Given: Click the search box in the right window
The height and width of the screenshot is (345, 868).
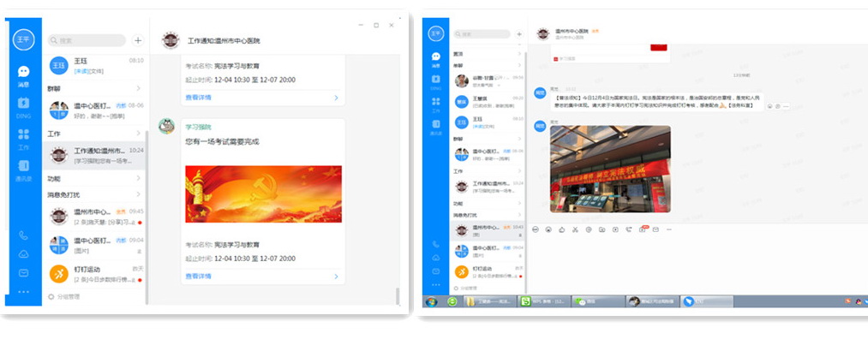Looking at the screenshot, I should pos(482,34).
